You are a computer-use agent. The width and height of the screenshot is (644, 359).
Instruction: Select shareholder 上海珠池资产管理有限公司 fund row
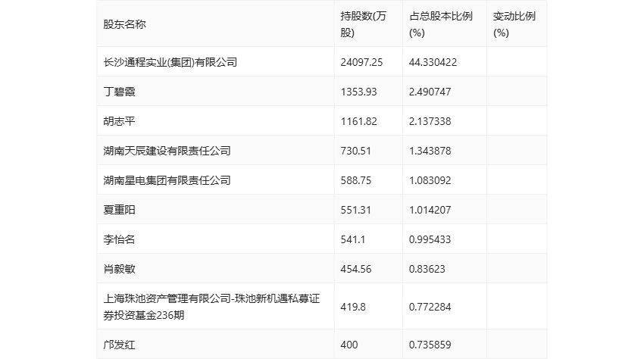211,307
